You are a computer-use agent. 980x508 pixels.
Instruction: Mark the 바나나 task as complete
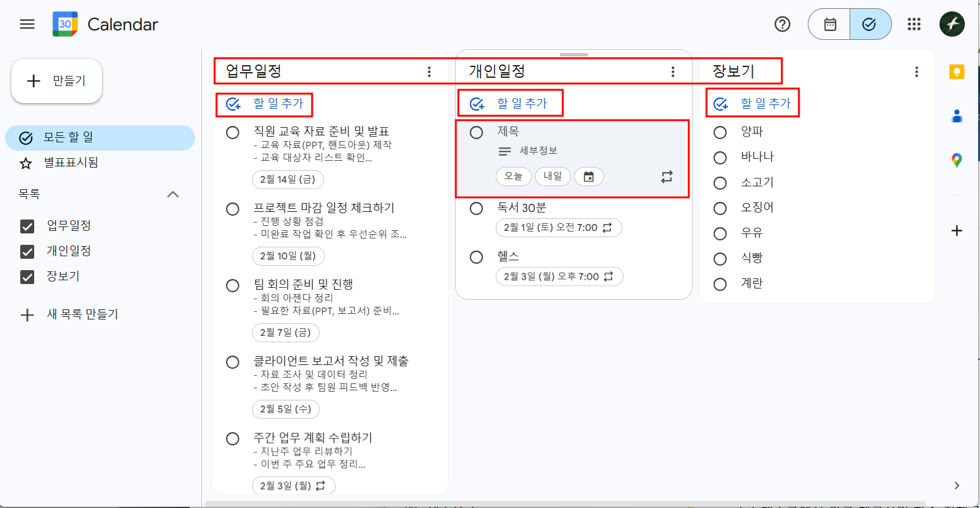[720, 156]
